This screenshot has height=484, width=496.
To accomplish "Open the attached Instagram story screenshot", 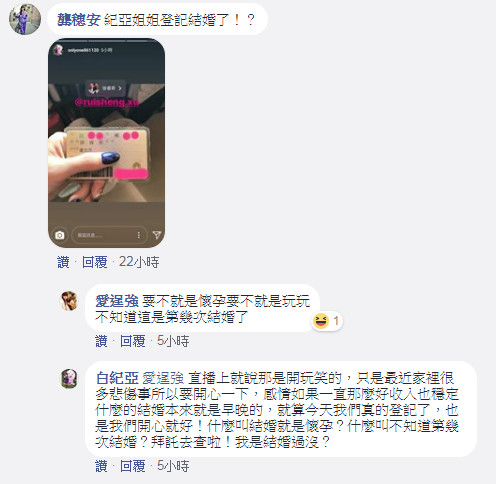I will tap(106, 143).
